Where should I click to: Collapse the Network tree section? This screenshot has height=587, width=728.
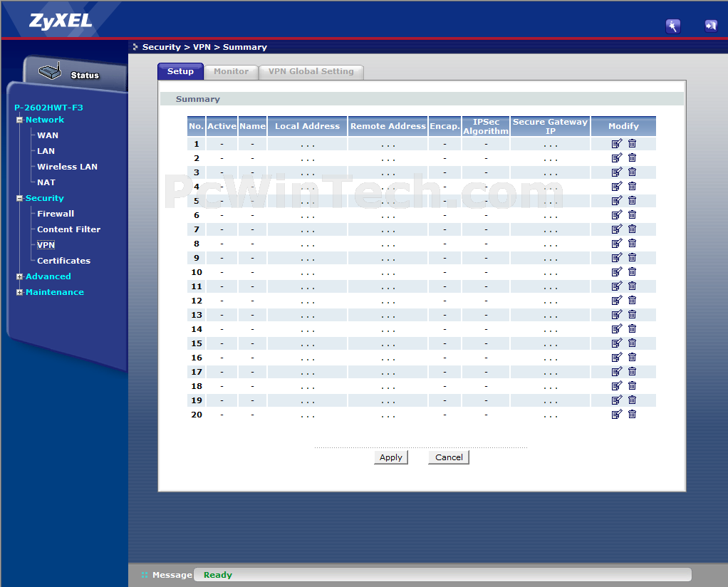coord(20,120)
